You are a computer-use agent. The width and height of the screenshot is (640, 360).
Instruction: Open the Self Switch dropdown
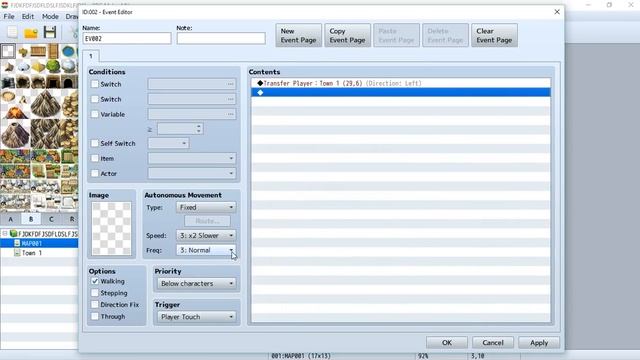[x=168, y=143]
